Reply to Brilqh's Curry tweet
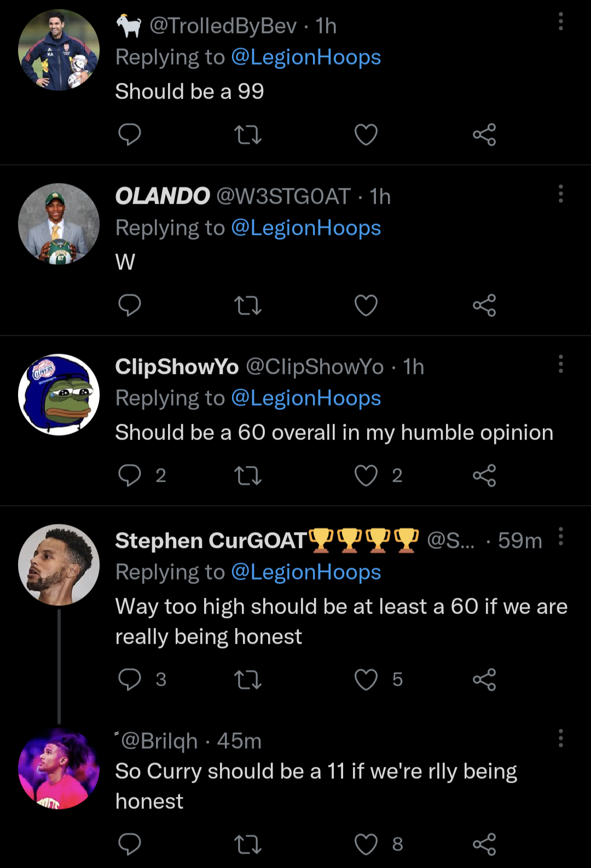Image resolution: width=591 pixels, height=868 pixels. 130,844
